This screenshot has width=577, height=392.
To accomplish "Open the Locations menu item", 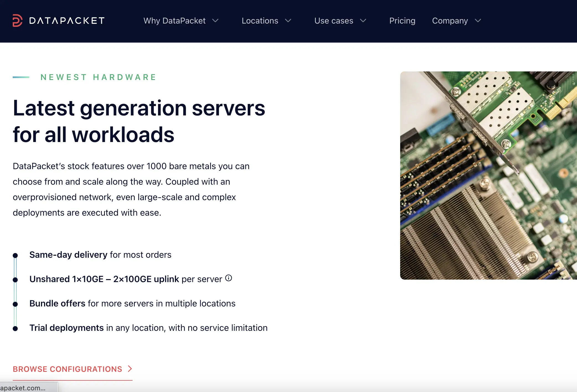I will pyautogui.click(x=260, y=21).
